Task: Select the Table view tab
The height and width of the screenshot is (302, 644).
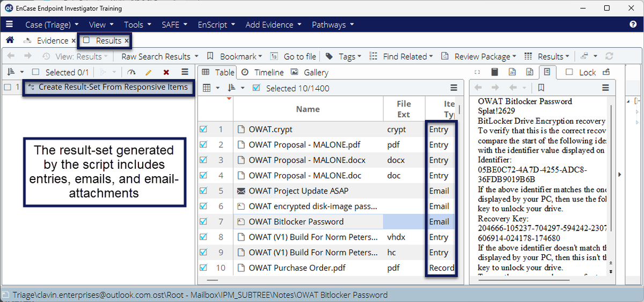Action: (218, 72)
